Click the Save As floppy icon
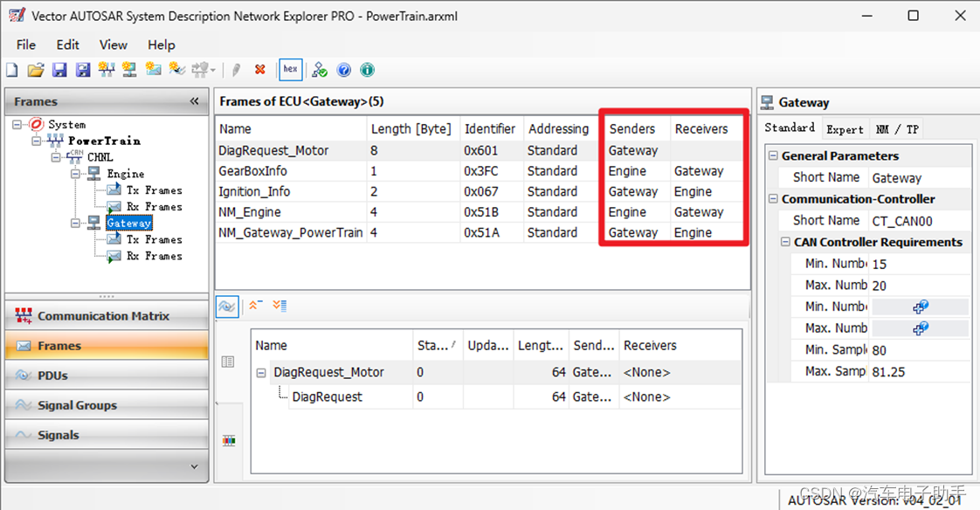This screenshot has height=510, width=980. pos(82,70)
